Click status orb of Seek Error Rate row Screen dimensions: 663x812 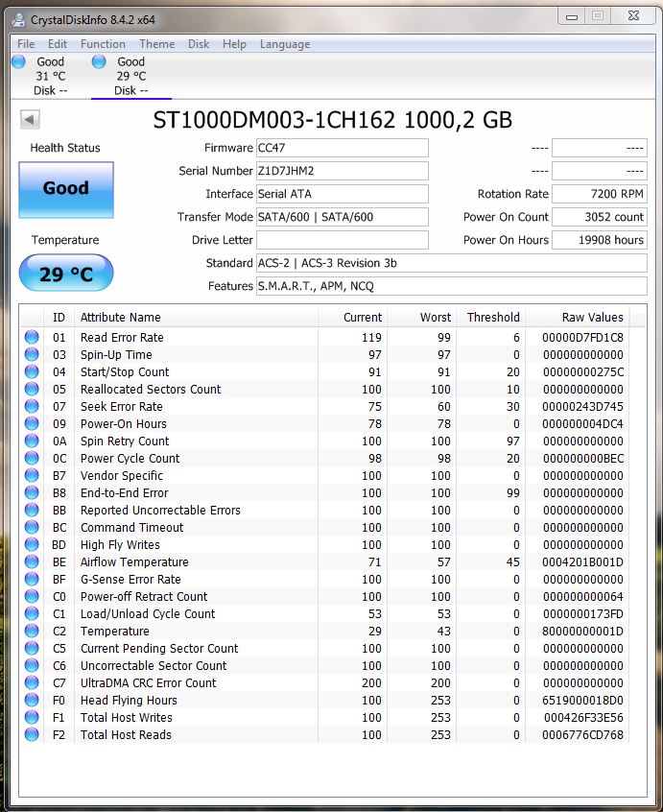pos(32,406)
